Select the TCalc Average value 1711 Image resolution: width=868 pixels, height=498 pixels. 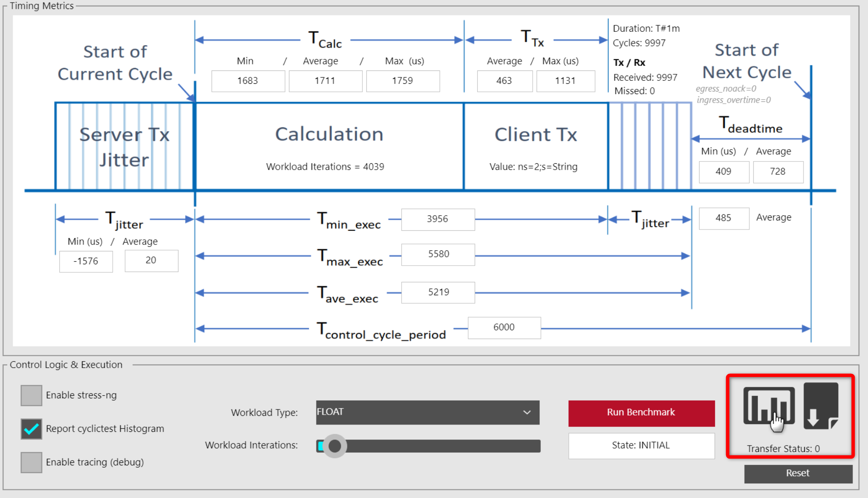(325, 81)
